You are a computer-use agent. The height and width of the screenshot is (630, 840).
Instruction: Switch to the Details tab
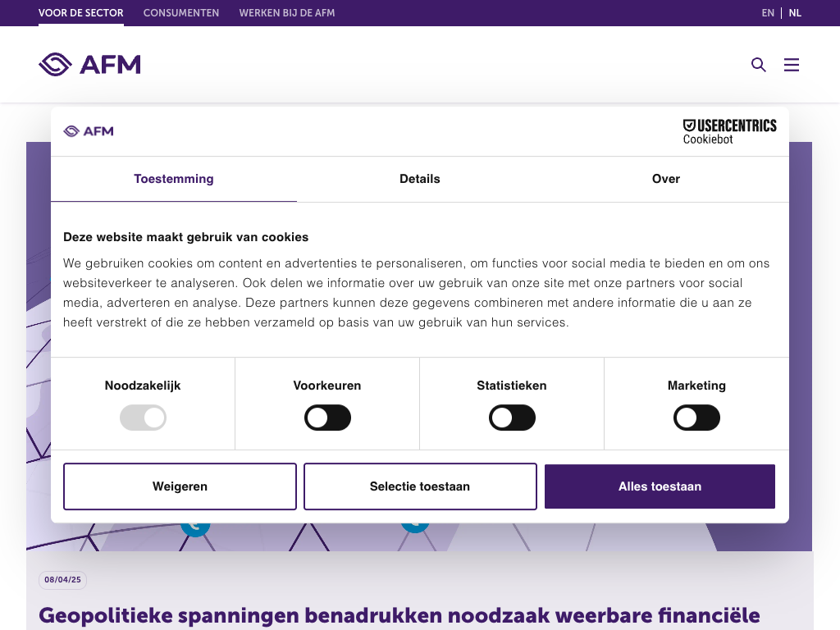(420, 179)
